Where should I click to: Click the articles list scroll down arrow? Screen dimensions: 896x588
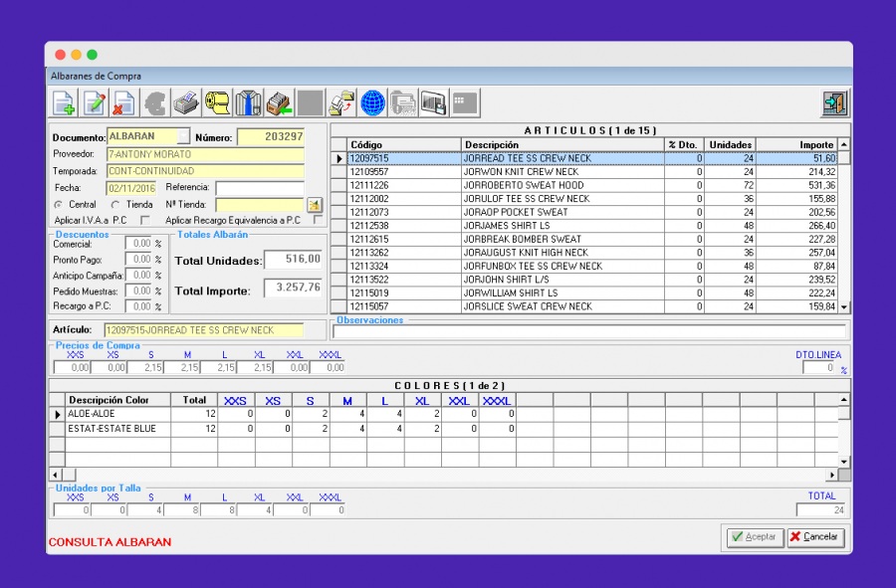pyautogui.click(x=844, y=307)
